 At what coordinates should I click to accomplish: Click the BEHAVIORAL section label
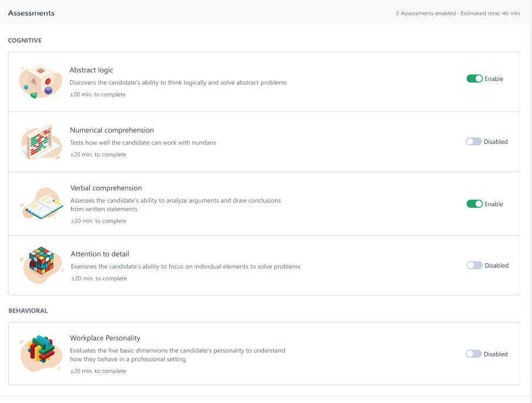[28, 311]
